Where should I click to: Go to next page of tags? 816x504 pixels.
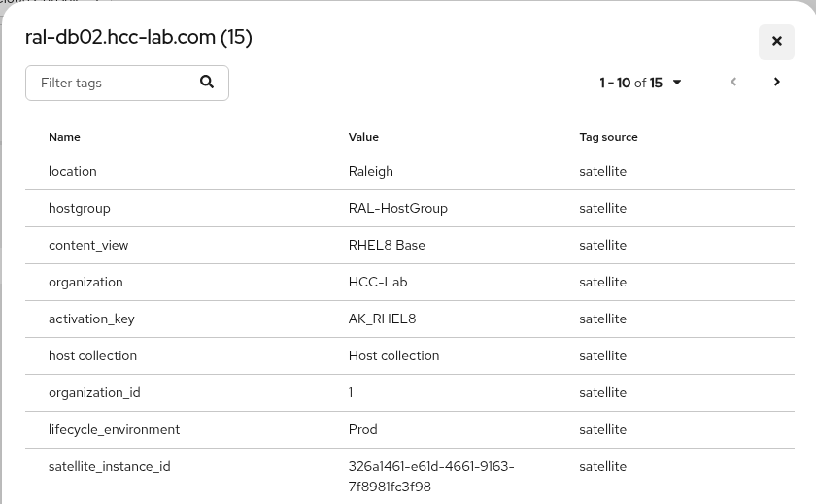(x=776, y=83)
